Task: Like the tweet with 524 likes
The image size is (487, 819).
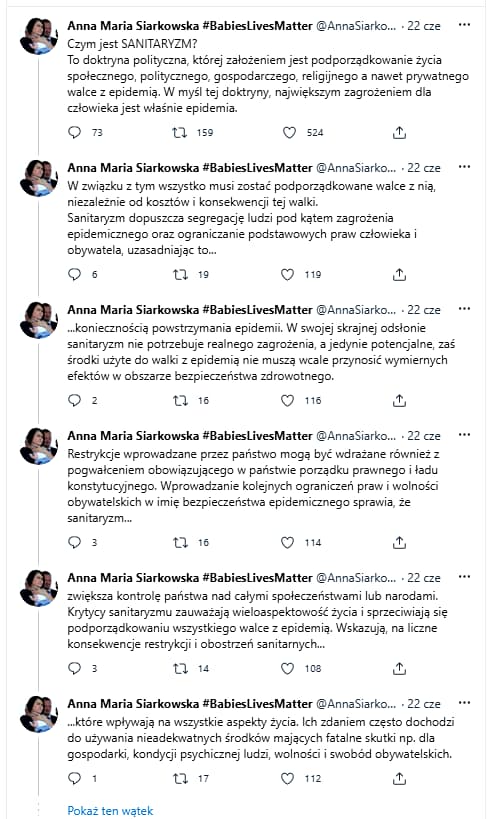Action: pyautogui.click(x=289, y=133)
